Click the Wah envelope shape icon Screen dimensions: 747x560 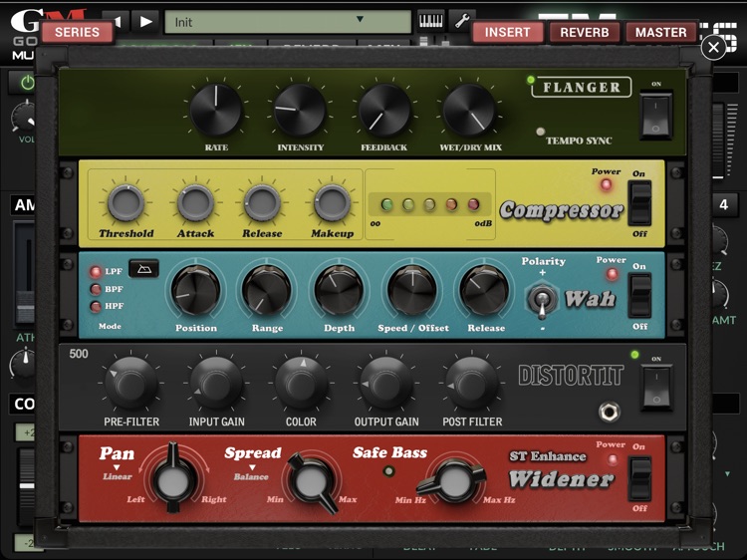pos(143,269)
